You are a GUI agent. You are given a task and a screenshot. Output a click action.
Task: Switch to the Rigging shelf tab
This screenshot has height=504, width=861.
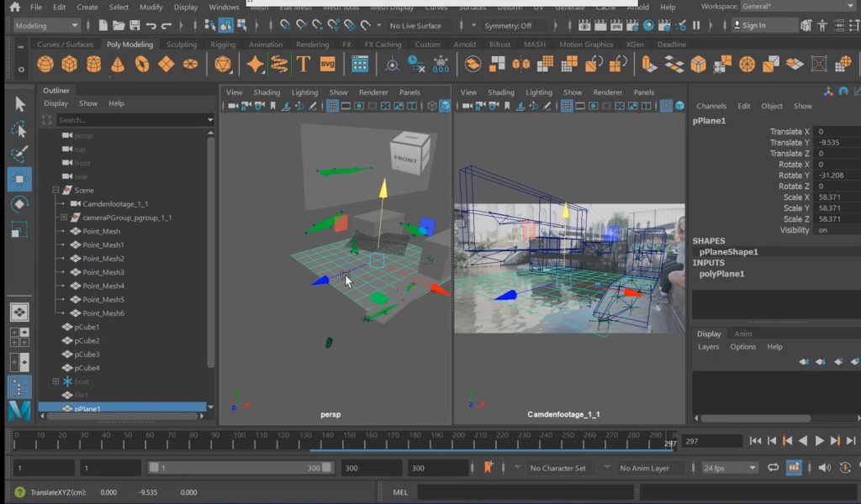point(223,45)
